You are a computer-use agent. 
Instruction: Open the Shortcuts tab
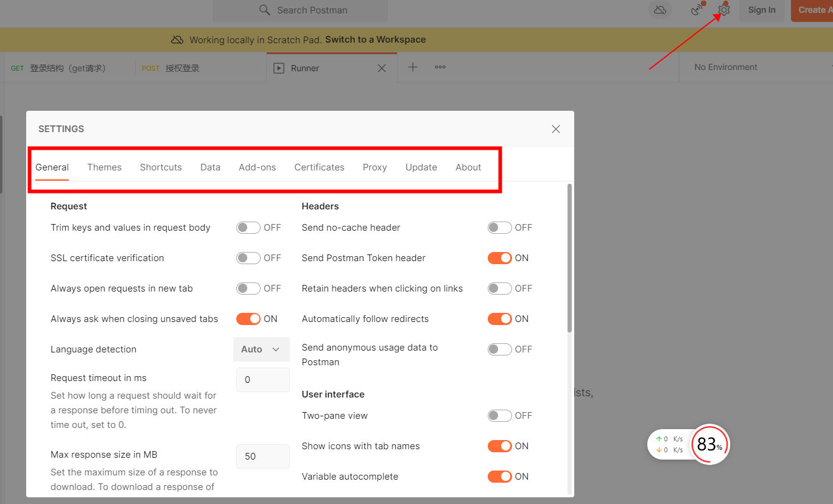(x=161, y=167)
